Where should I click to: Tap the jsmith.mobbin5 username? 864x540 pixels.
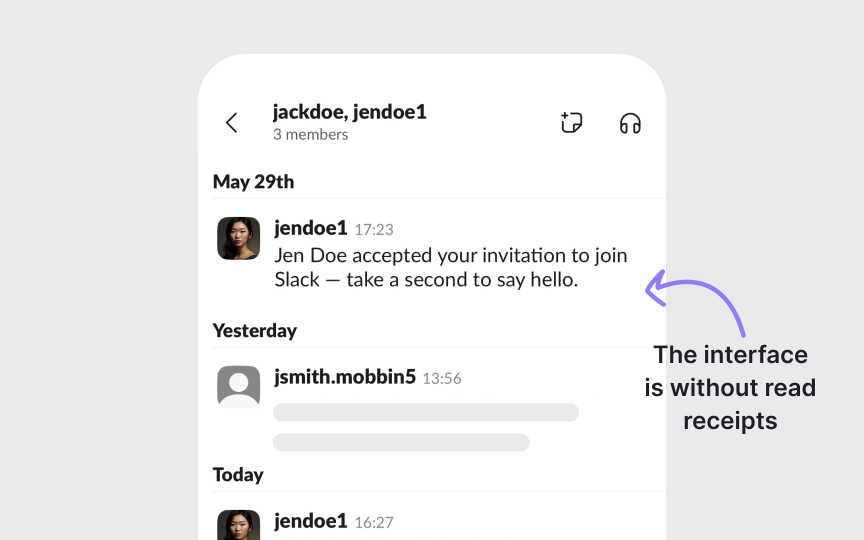[x=345, y=378]
